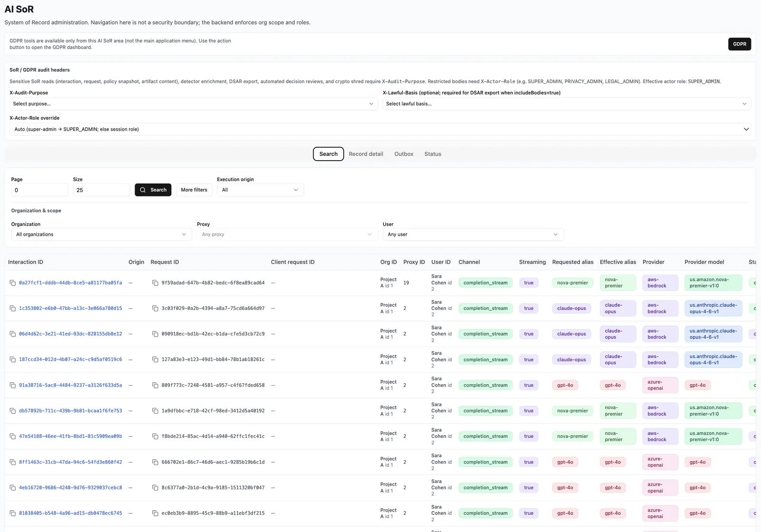Click the Client request ID column header

(293, 262)
